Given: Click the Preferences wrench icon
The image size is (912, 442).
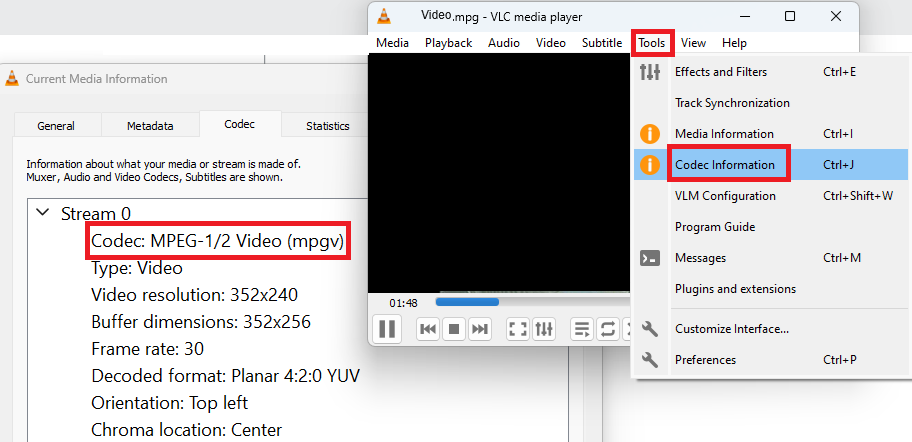Looking at the screenshot, I should point(650,360).
